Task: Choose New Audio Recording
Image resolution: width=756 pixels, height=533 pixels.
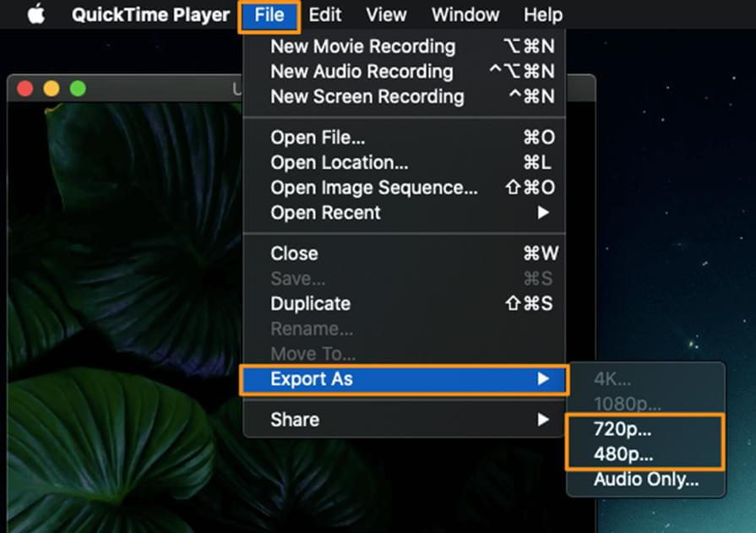Action: point(404,72)
